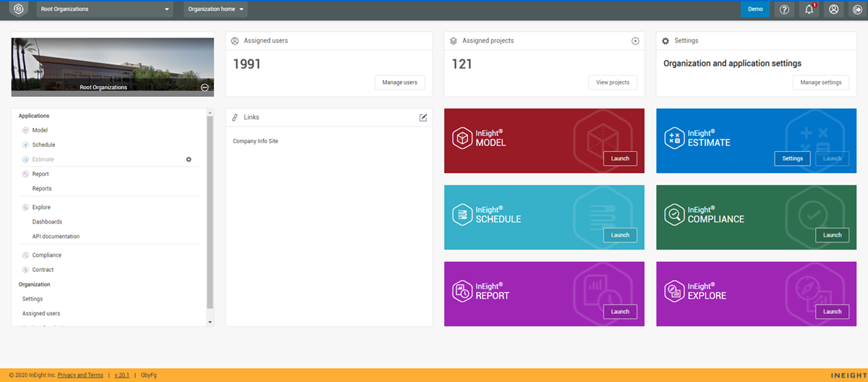Open the Company Info Site link
Screen dimensions: 868x382
click(255, 141)
